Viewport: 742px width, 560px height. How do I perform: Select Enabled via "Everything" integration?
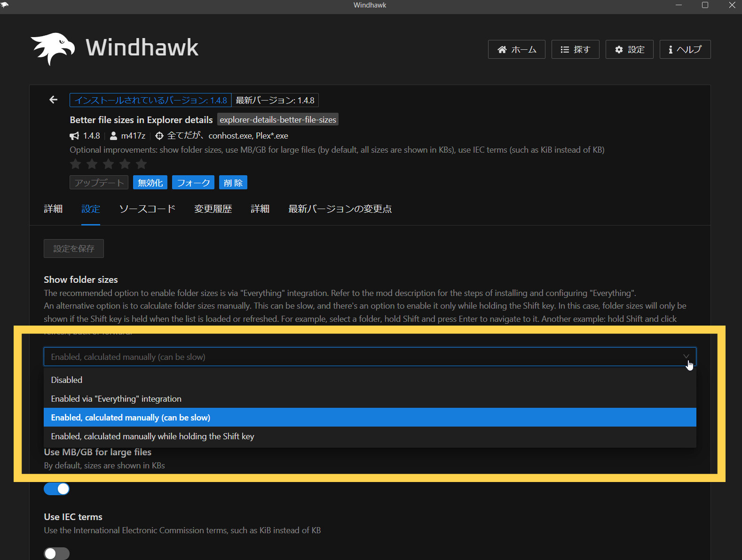[370, 398]
